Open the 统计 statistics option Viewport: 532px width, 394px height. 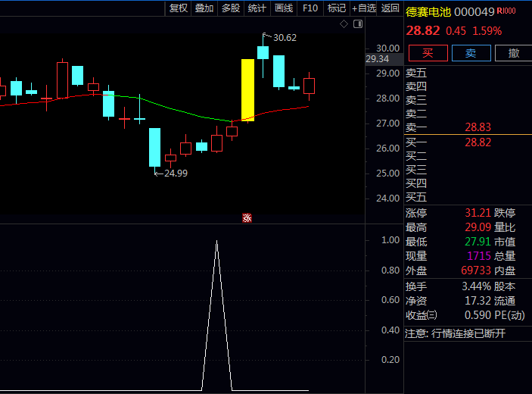tap(257, 8)
